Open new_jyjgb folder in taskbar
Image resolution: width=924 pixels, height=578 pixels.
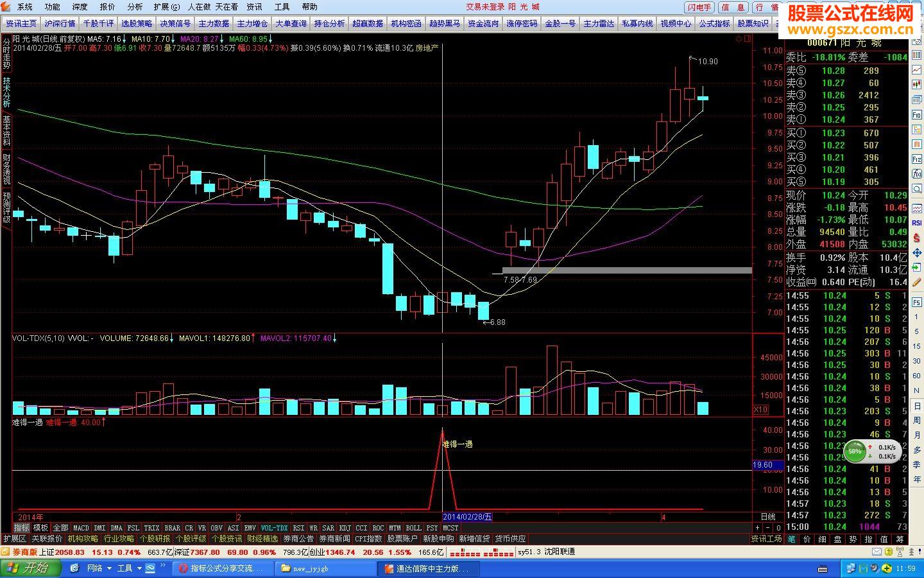pos(326,568)
